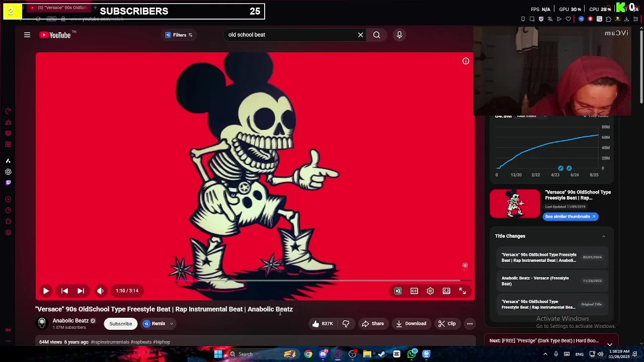Image resolution: width=644 pixels, height=362 pixels.
Task: Create a Clip of the video
Action: 447,324
